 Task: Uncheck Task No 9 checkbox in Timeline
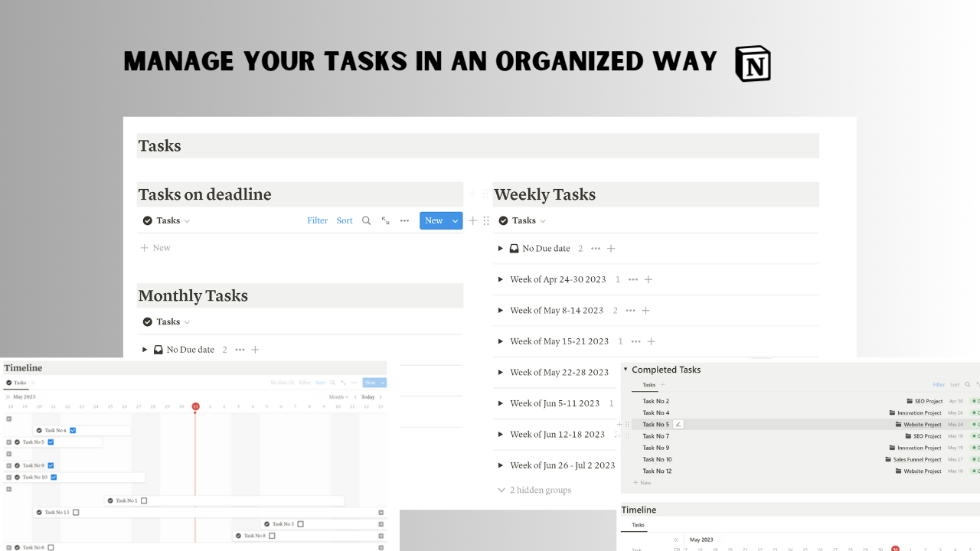point(51,465)
